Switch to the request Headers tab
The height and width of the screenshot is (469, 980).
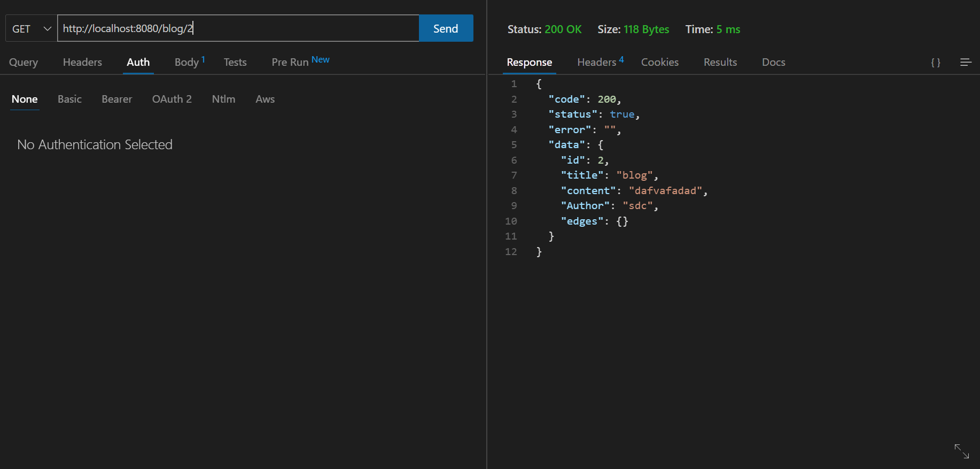[x=82, y=63]
